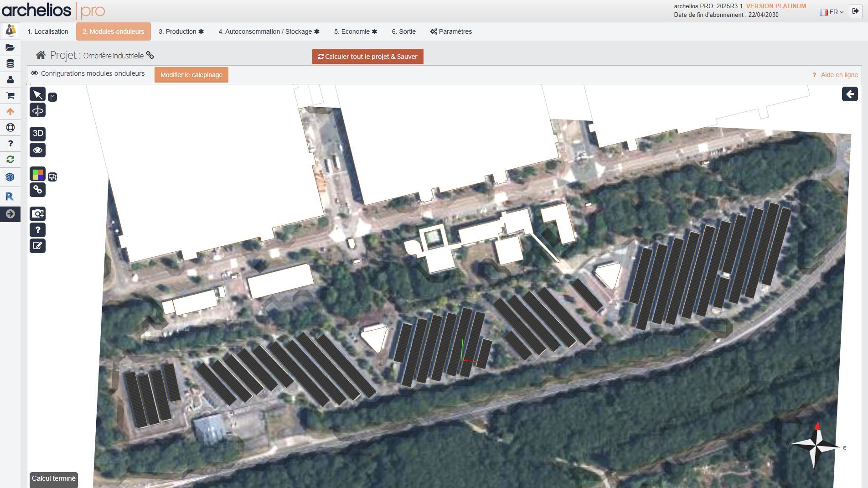Click the refresh icon in the left sidebar
This screenshot has width=868, height=488.
click(x=10, y=160)
